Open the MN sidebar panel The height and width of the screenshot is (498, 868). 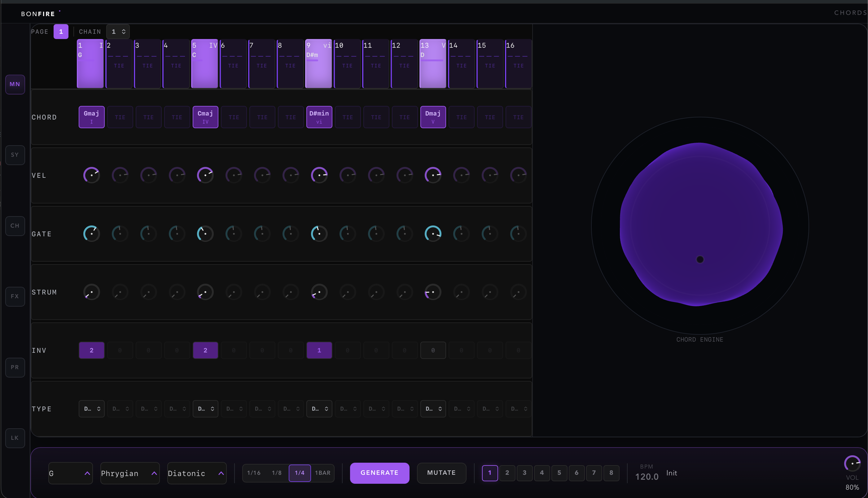(x=15, y=84)
